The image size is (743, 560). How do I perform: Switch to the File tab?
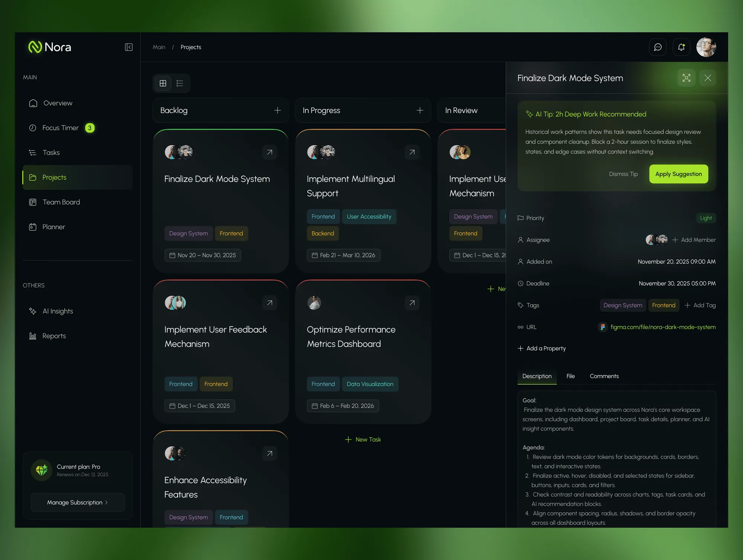(x=570, y=376)
